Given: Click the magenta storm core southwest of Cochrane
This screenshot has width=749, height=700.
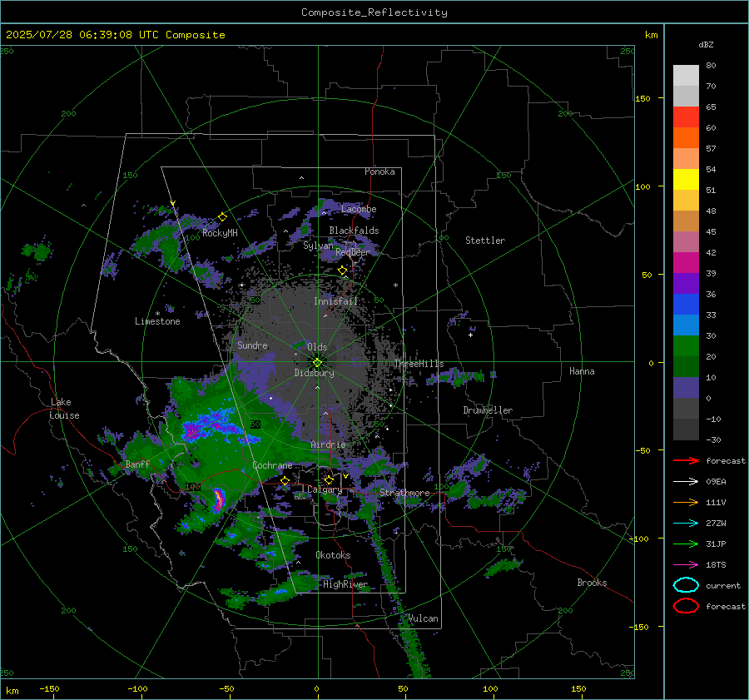Looking at the screenshot, I should 218,500.
